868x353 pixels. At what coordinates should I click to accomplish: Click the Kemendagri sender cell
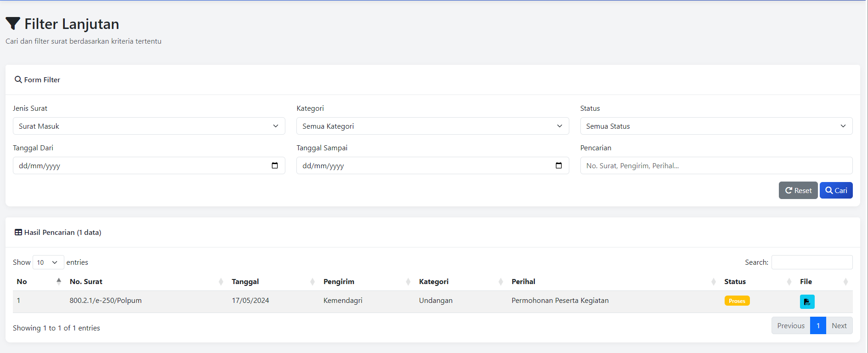343,300
